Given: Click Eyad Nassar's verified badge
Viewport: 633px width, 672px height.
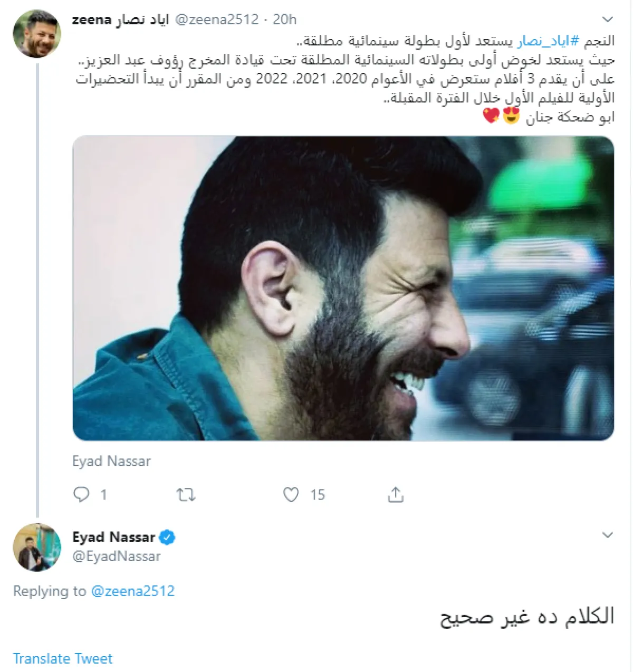Looking at the screenshot, I should 167,537.
